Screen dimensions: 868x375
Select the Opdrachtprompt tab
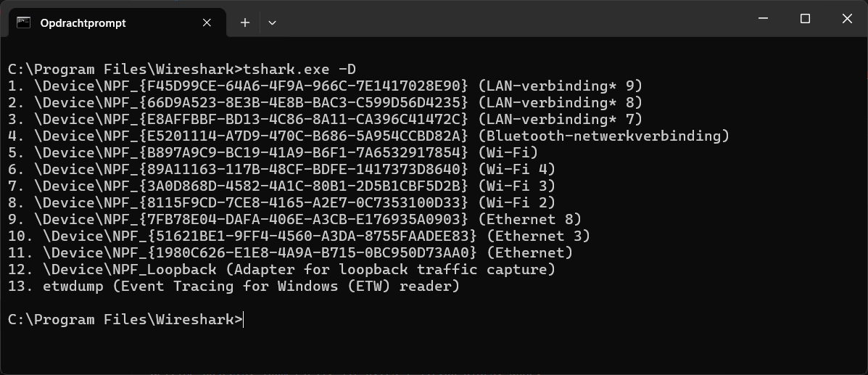pos(83,22)
